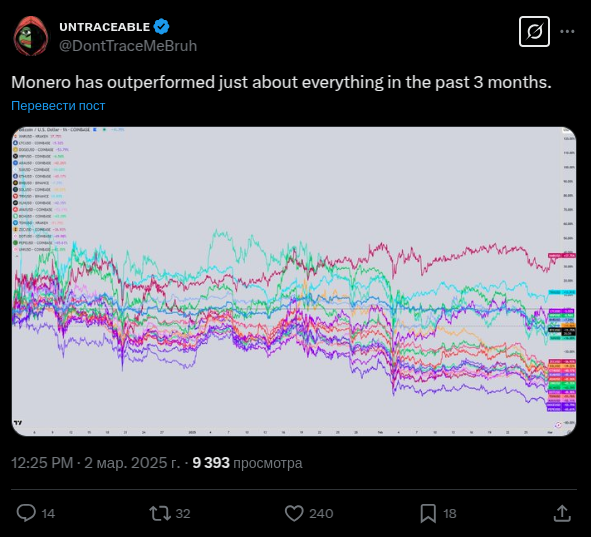Screen dimensions: 591x537
Task: Click the blue verified badge
Action: [x=162, y=27]
